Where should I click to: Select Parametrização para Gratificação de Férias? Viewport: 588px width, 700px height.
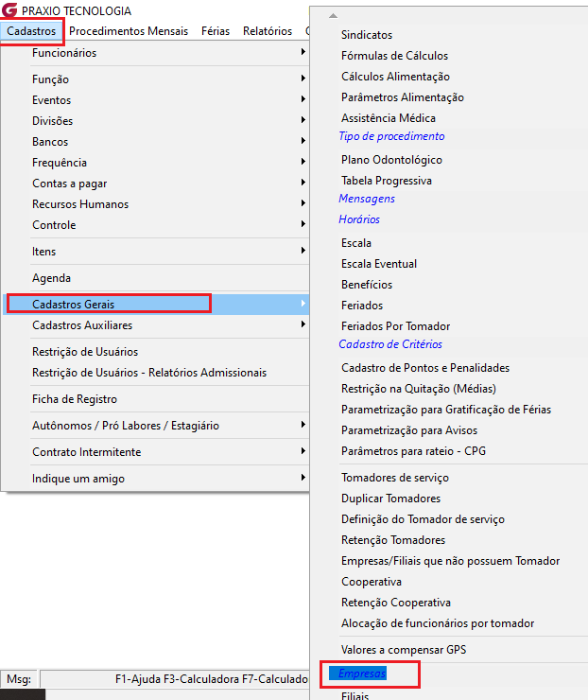click(x=446, y=410)
